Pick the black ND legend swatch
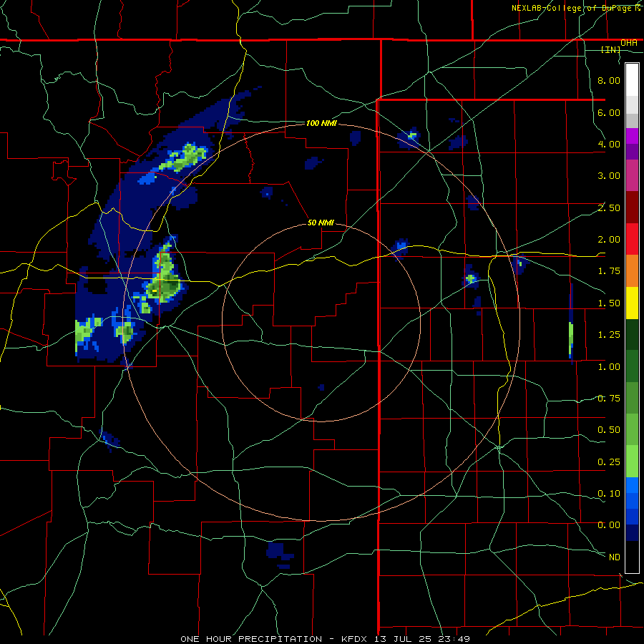Screen dimensions: 644x644 tap(632, 557)
